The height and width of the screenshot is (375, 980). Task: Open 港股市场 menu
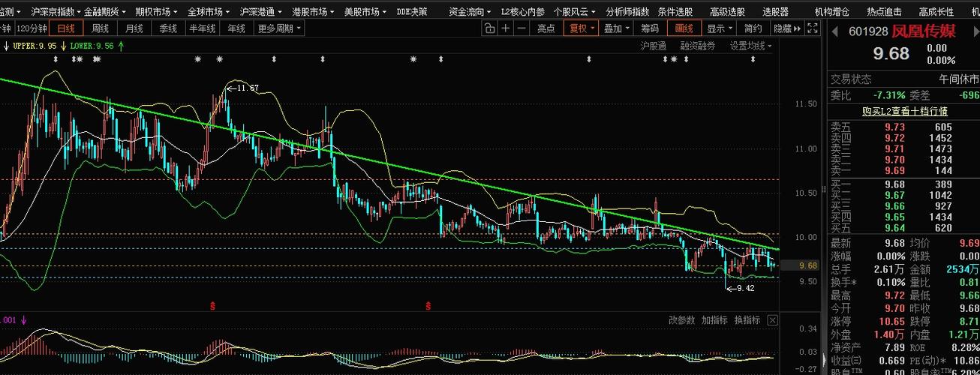(x=314, y=12)
